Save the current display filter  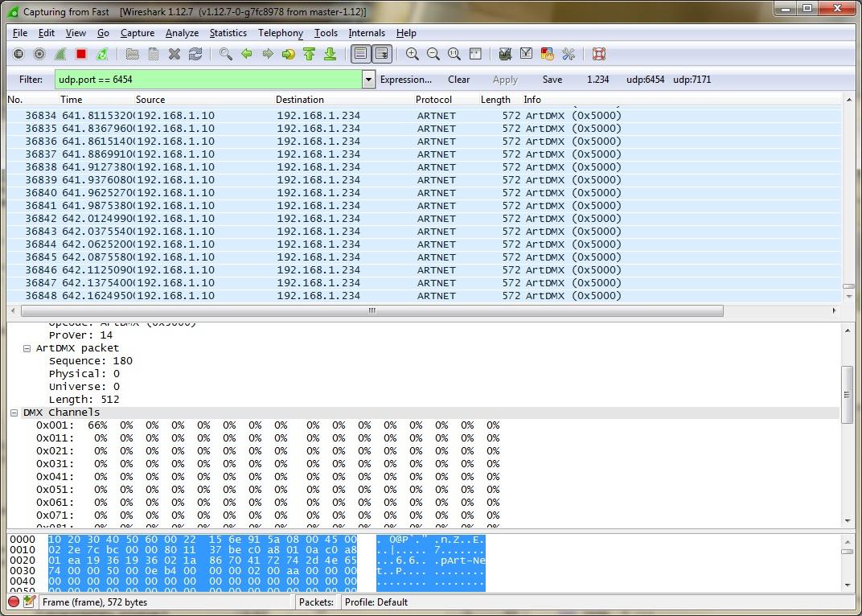[552, 80]
